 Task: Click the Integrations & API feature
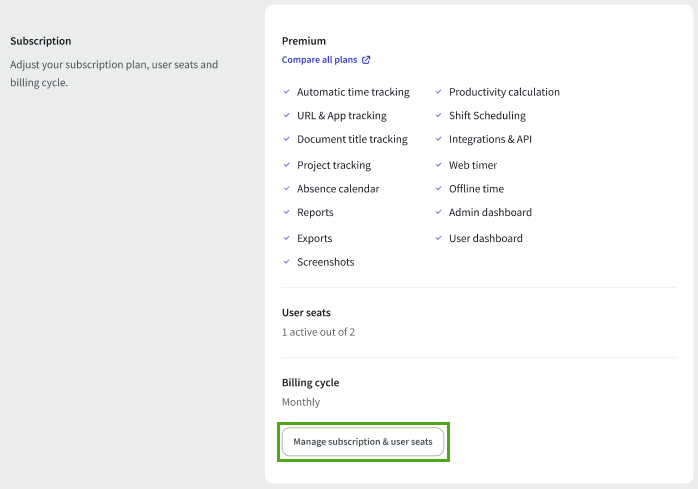pos(490,139)
